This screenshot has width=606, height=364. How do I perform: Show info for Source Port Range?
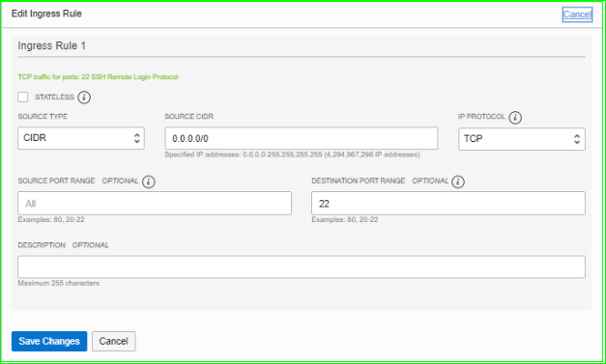click(x=149, y=182)
